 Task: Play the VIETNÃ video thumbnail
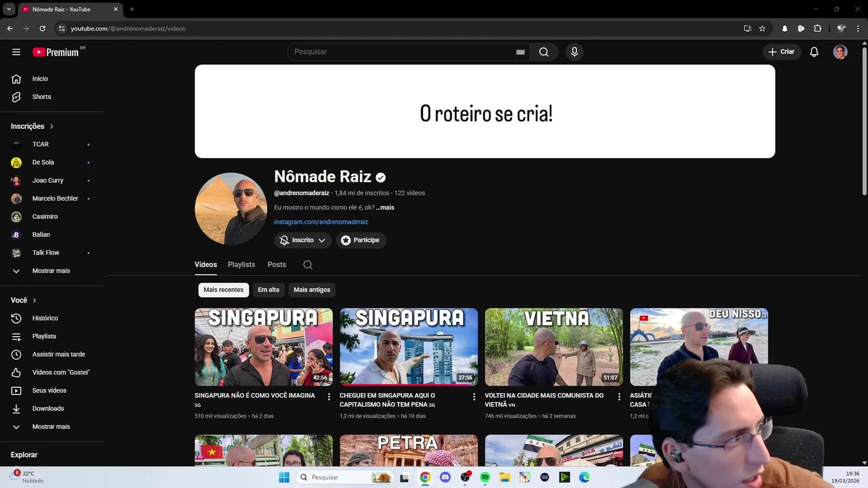[x=554, y=347]
